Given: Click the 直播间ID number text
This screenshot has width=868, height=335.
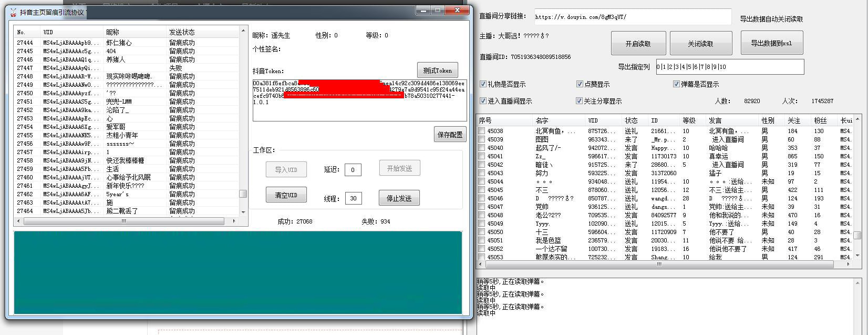Looking at the screenshot, I should click(541, 57).
